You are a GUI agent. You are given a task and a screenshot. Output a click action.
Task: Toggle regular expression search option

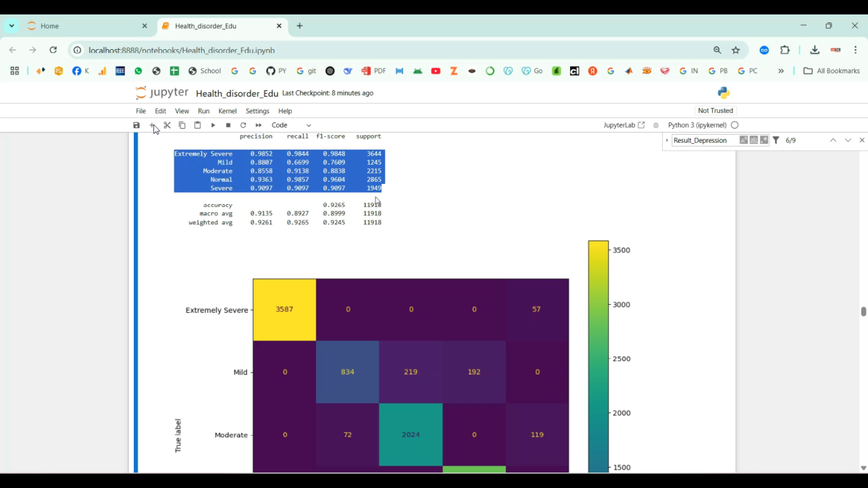point(764,141)
